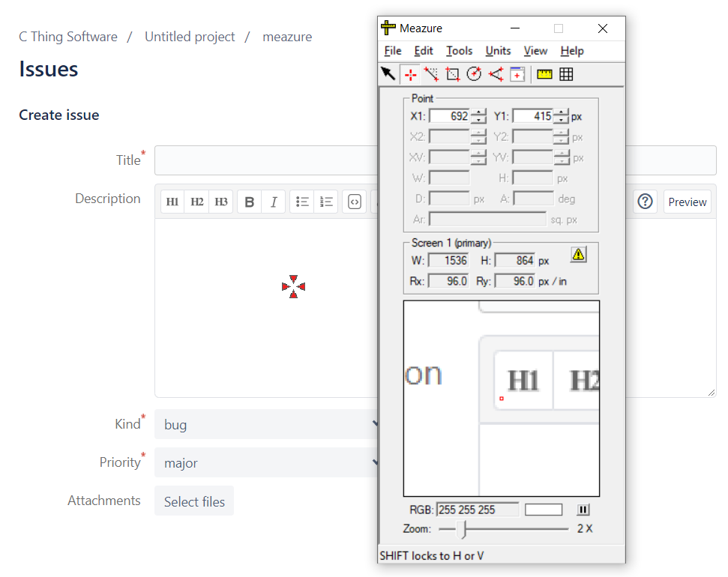The image size is (728, 577).
Task: Click the Title input field
Action: point(266,160)
